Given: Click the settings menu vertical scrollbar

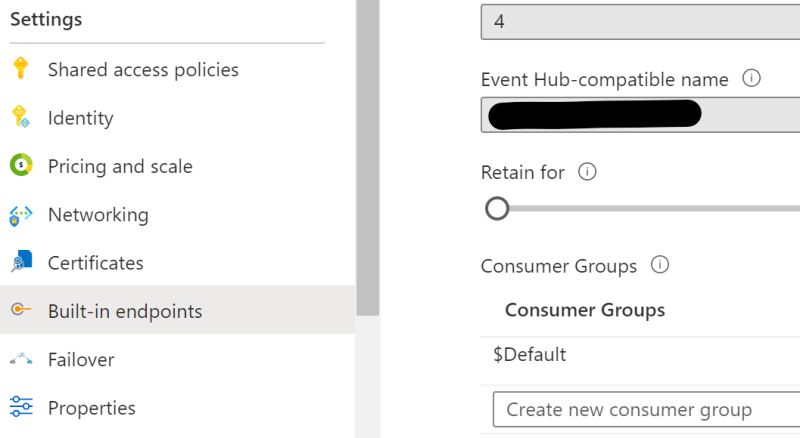Looking at the screenshot, I should point(367,150).
